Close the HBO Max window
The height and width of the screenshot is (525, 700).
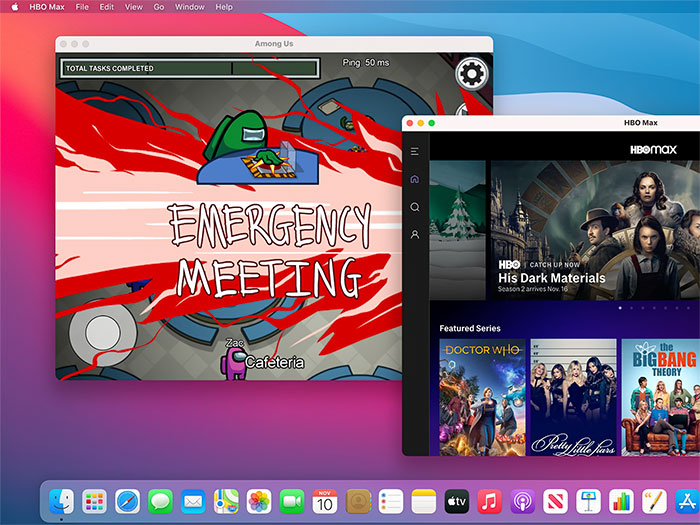pos(410,123)
